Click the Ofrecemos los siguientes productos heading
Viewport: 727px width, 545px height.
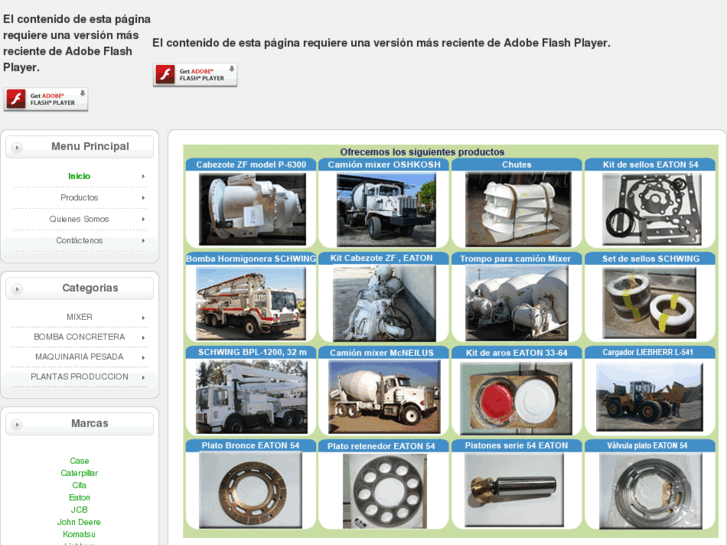click(x=422, y=152)
